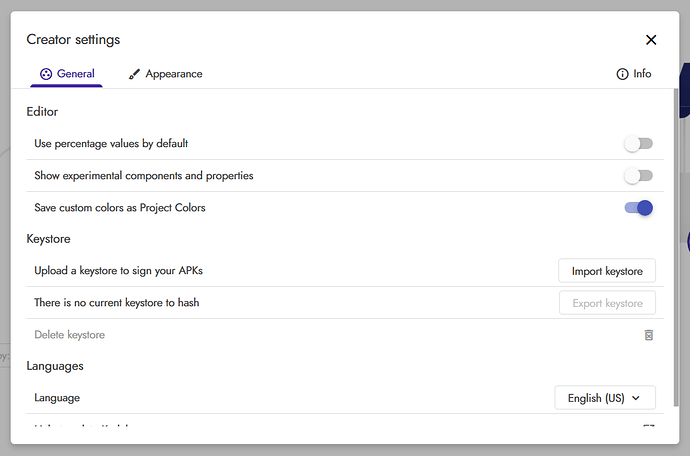Select the General tab
The width and height of the screenshot is (690, 456).
(x=67, y=74)
